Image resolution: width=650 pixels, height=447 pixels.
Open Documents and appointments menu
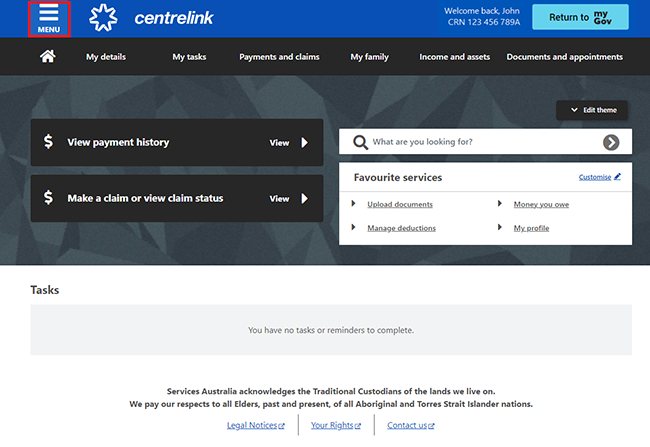coord(564,57)
